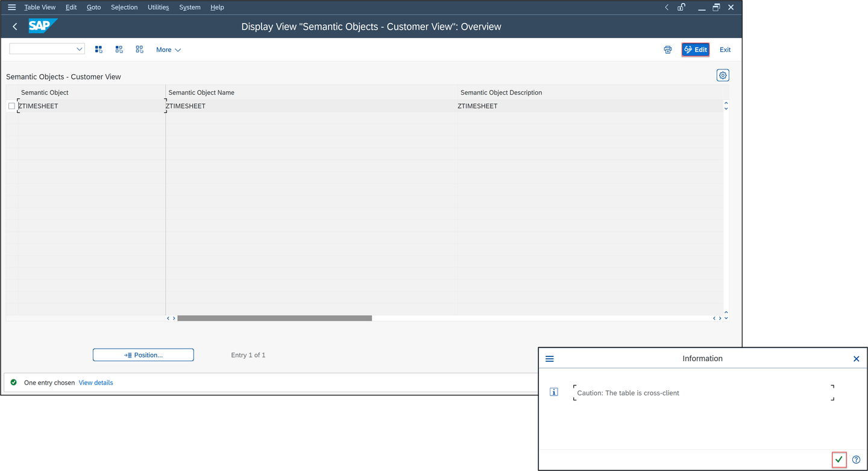Open the hamburger menu in the SAP menu bar

[11, 7]
